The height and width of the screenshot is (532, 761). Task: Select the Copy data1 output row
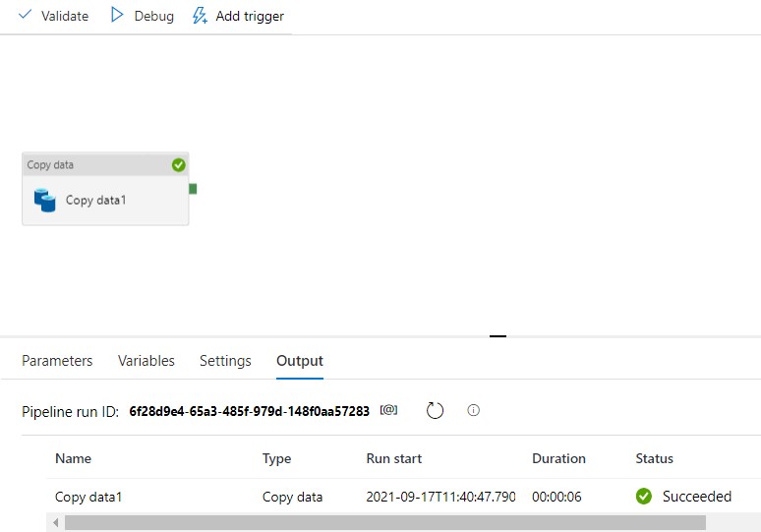click(x=404, y=497)
